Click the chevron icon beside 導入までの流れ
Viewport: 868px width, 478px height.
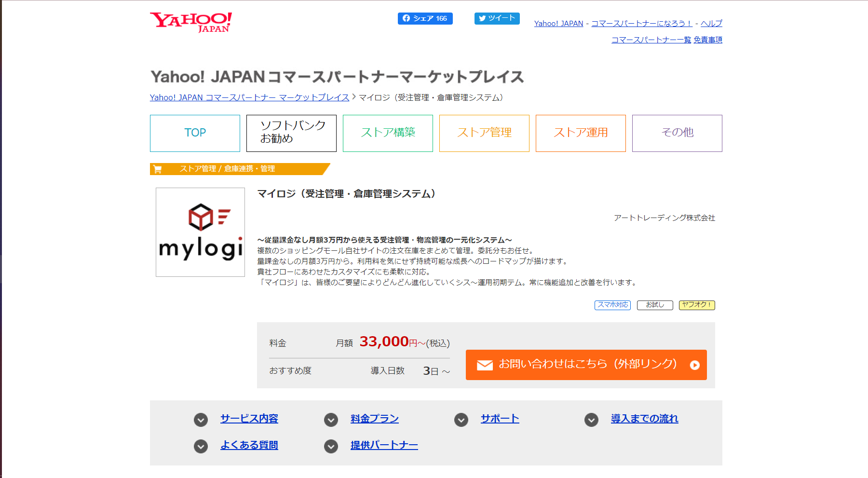coord(591,420)
